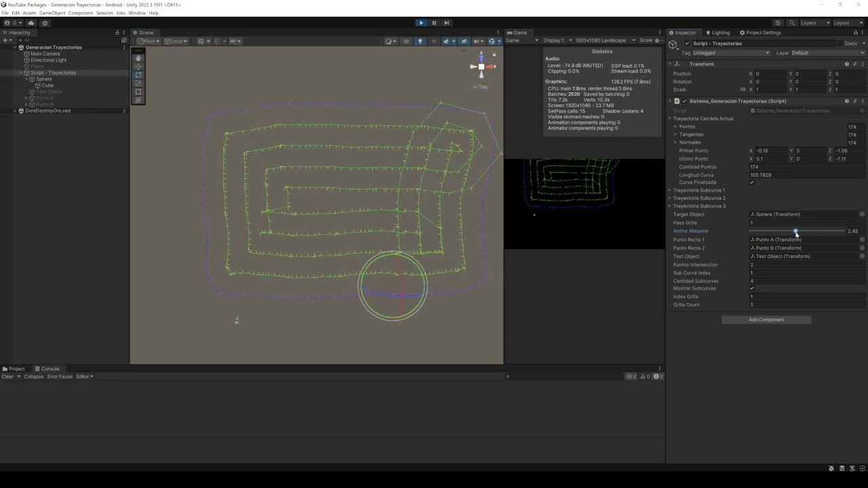Click the Unity version control icon

click(x=45, y=22)
